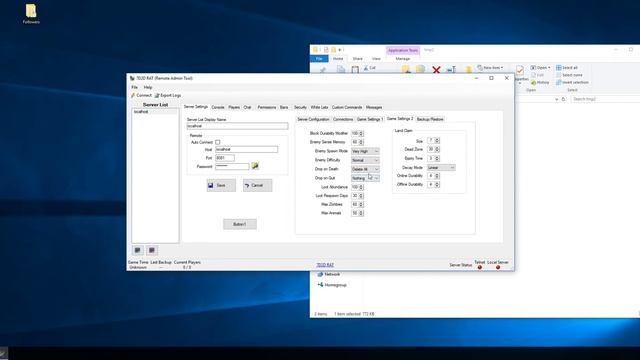640x360 pixels.
Task: Click the key icon beside Password field
Action: pyautogui.click(x=255, y=166)
